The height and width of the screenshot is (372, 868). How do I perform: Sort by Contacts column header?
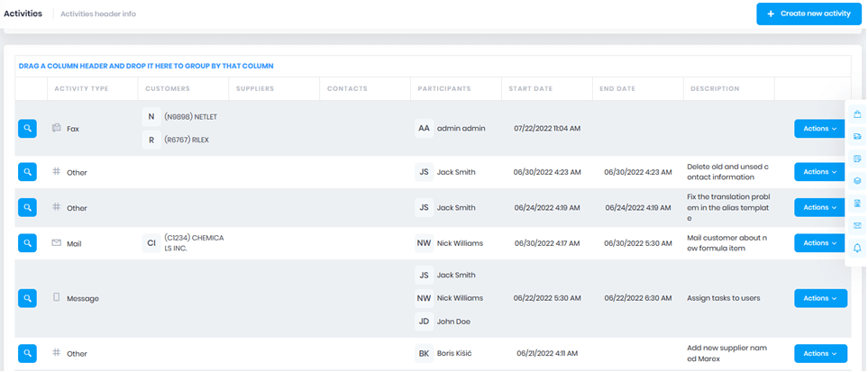pyautogui.click(x=347, y=88)
